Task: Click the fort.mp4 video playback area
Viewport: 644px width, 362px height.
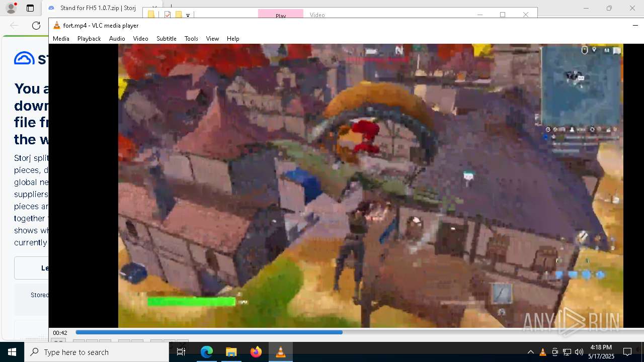Action: click(370, 186)
